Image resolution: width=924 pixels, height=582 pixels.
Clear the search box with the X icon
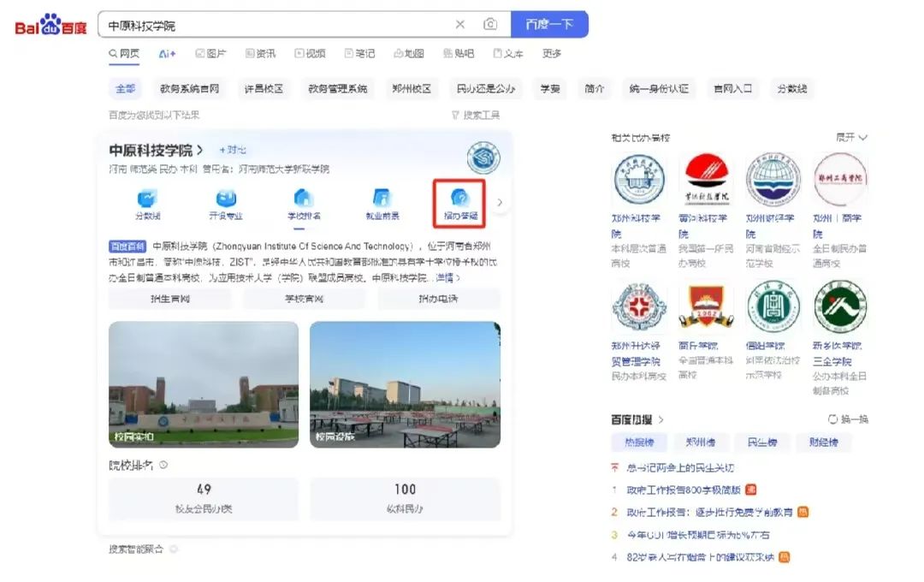(460, 24)
